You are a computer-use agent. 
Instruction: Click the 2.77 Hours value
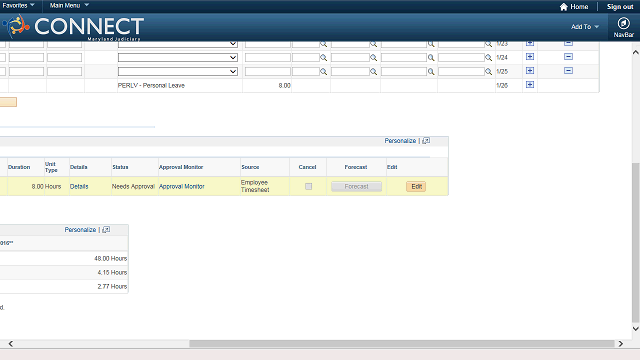coord(112,286)
